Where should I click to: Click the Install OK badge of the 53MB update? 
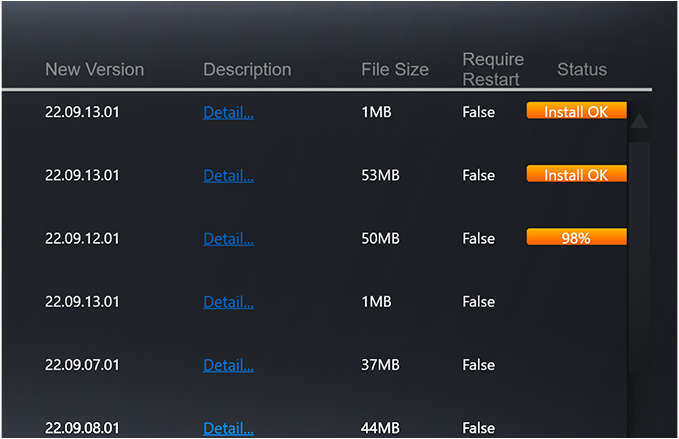[576, 175]
